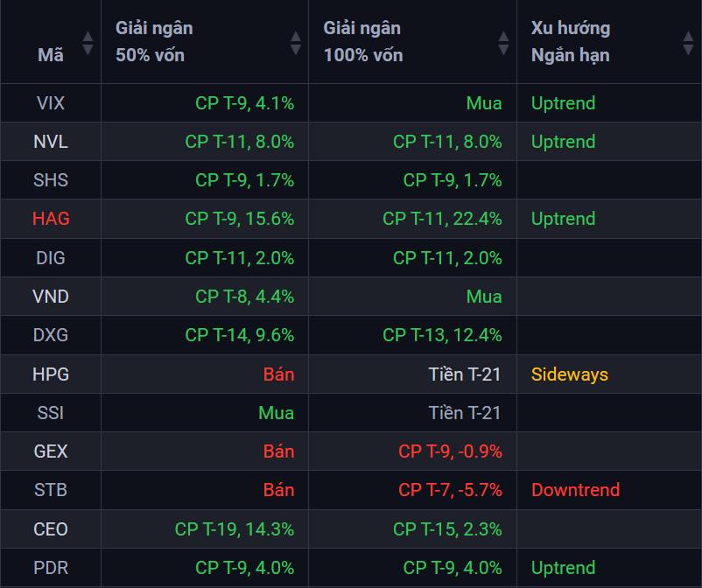Select the STB stock code

51,490
